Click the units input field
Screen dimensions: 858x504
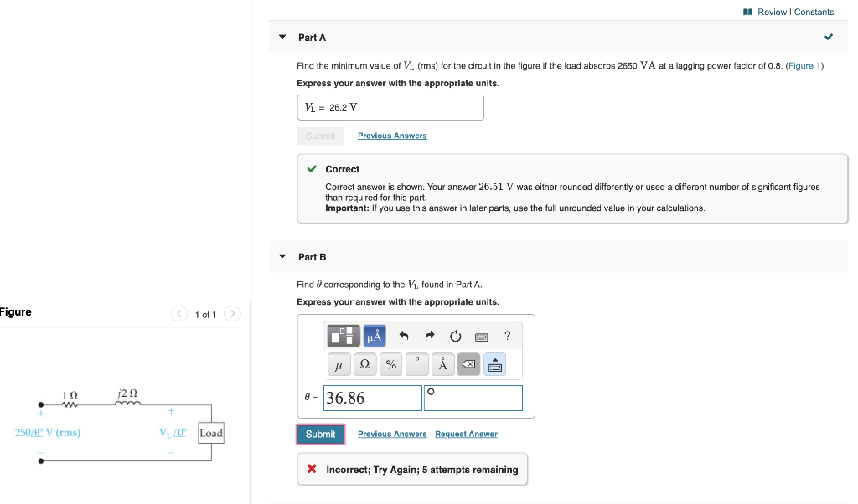(x=473, y=398)
